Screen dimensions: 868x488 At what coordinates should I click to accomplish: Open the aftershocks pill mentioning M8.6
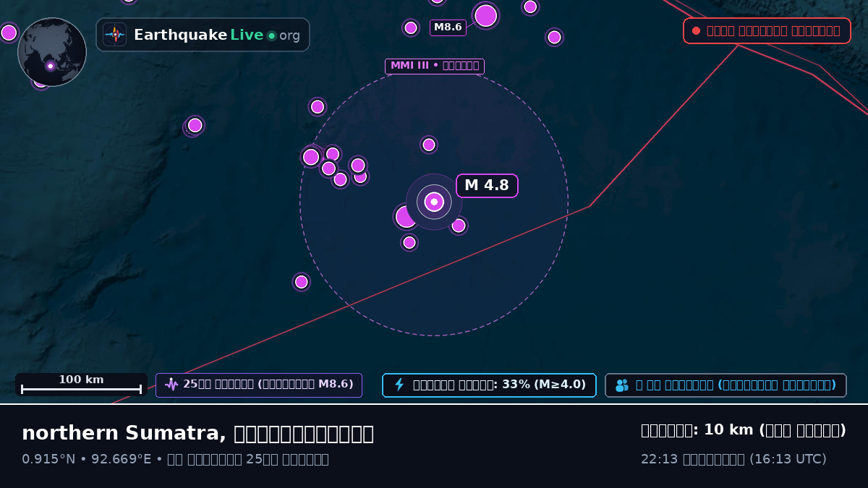pos(259,385)
